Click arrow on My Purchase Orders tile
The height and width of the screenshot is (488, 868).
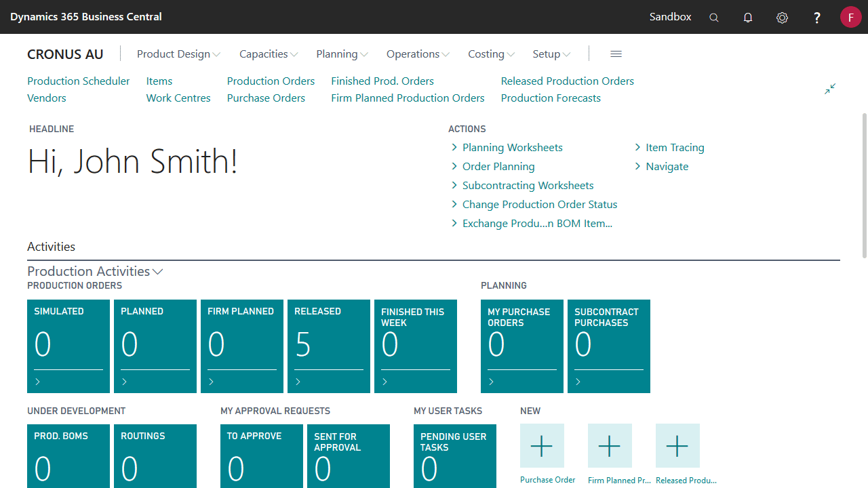[x=491, y=382]
